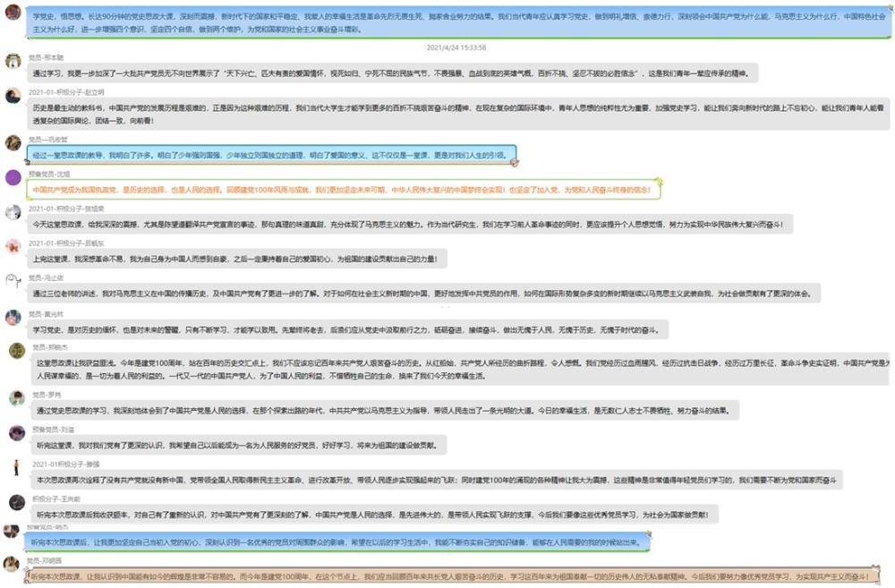Open the avatar of 党员-邓明园

13,564
